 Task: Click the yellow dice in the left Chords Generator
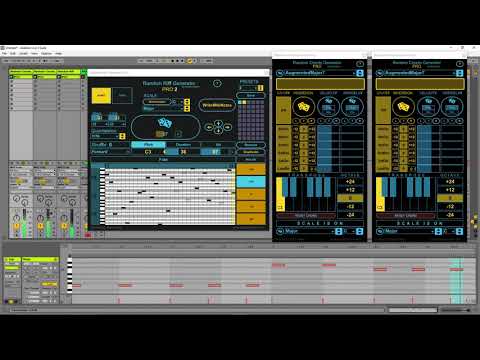coord(303,107)
